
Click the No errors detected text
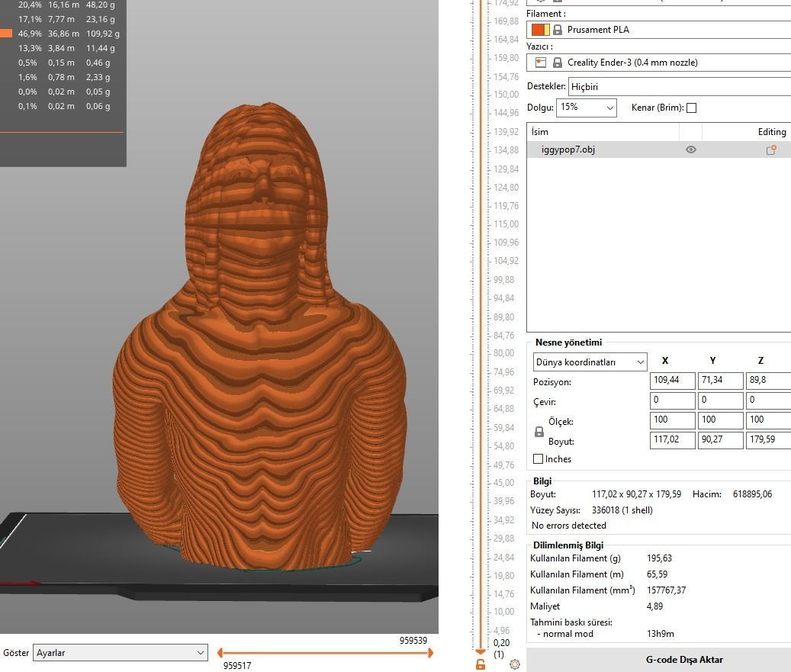tap(568, 526)
